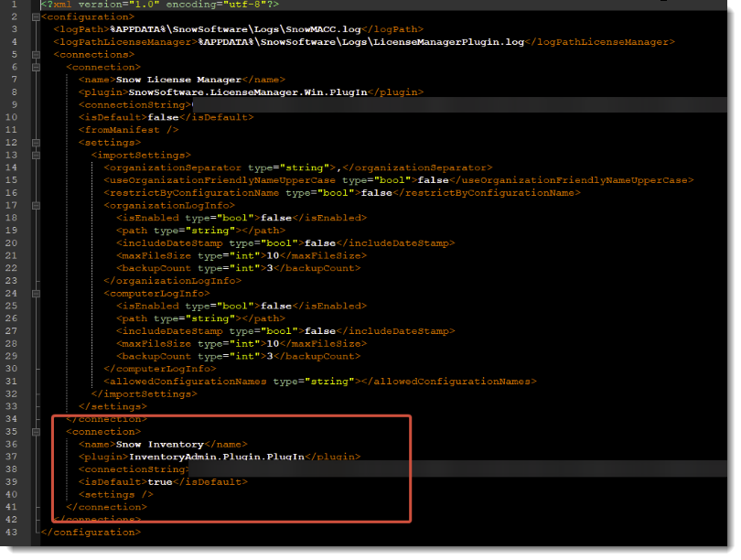Click the organizationSeparator opening tag
741x560 pixels.
[x=220, y=167]
